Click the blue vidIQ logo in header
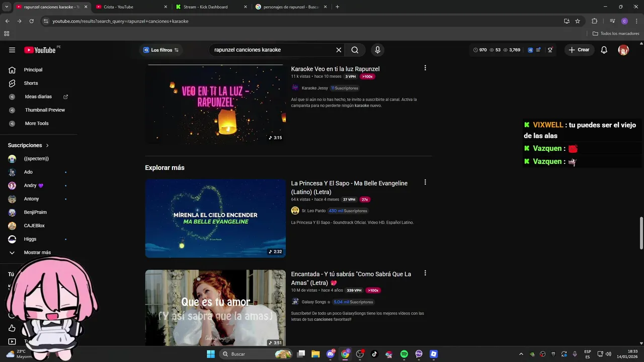The height and width of the screenshot is (362, 644). (530, 50)
